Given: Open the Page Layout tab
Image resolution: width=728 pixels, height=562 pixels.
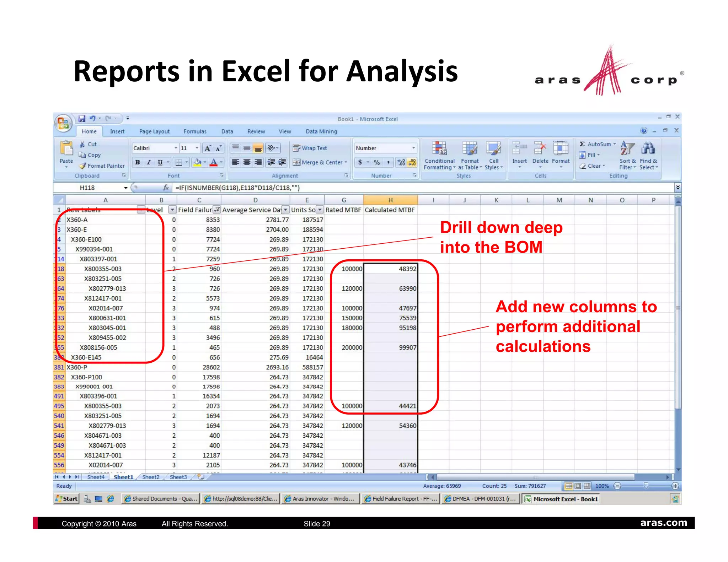Looking at the screenshot, I should pyautogui.click(x=154, y=131).
